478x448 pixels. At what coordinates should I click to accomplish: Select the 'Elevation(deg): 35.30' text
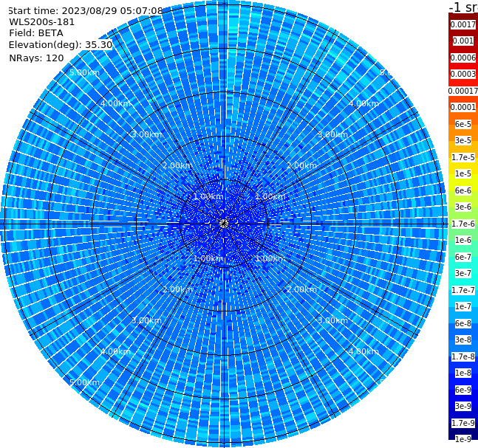click(x=61, y=45)
